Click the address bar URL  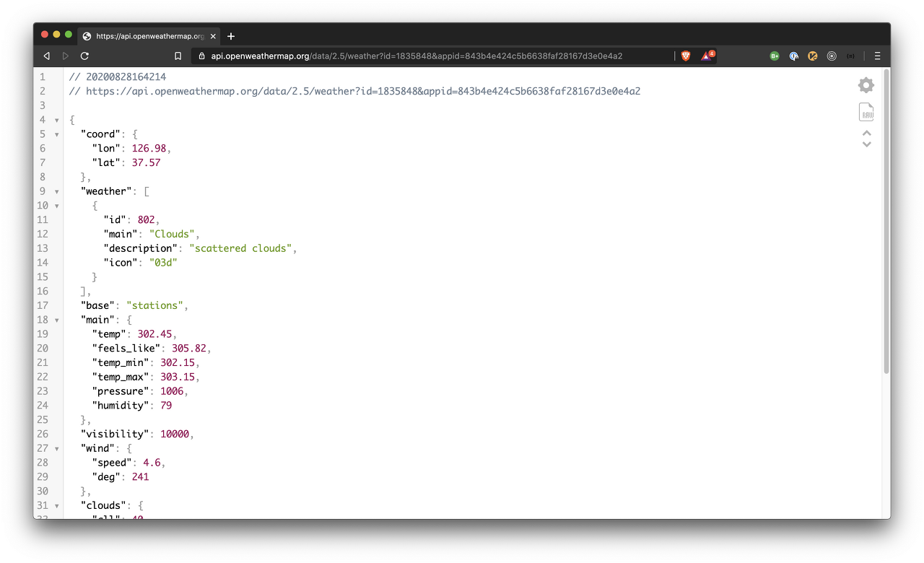pyautogui.click(x=417, y=56)
